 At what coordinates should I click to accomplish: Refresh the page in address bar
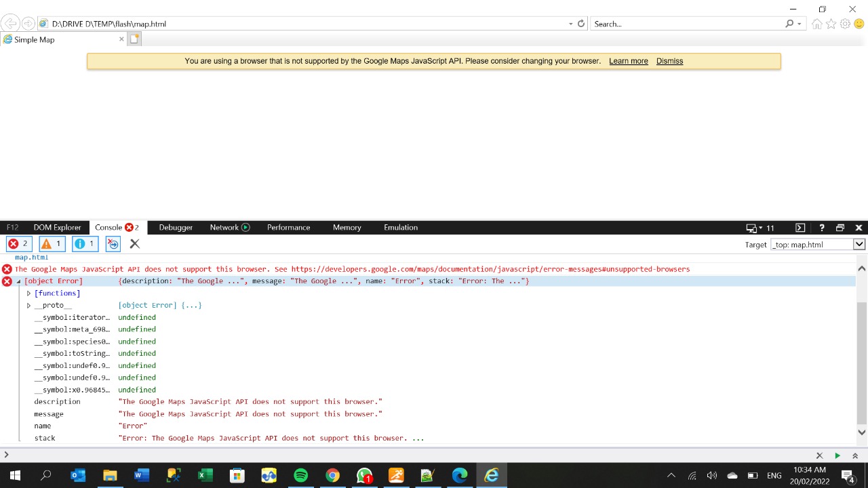tap(581, 24)
